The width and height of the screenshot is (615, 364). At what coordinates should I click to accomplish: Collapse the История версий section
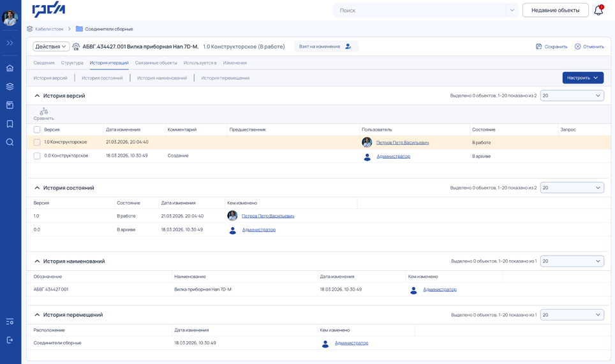pos(37,96)
